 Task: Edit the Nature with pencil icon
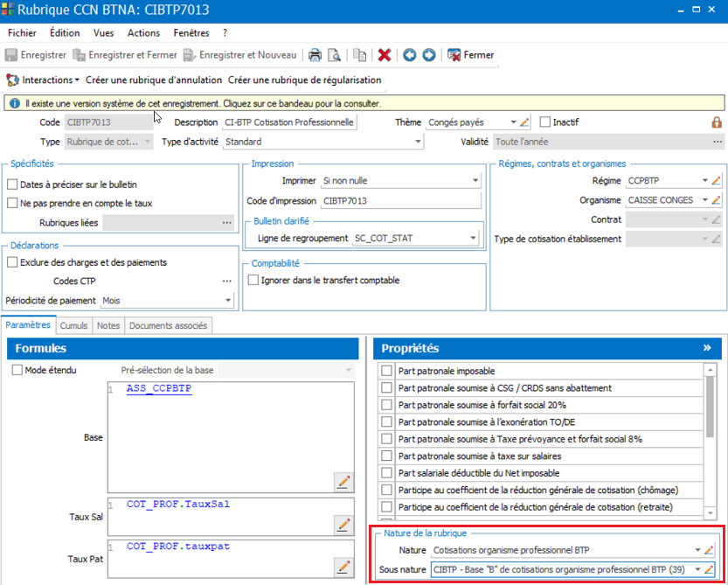(x=709, y=550)
